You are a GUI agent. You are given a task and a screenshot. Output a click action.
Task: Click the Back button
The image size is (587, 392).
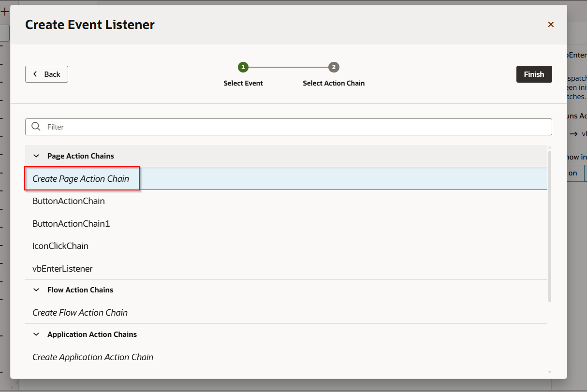[47, 74]
